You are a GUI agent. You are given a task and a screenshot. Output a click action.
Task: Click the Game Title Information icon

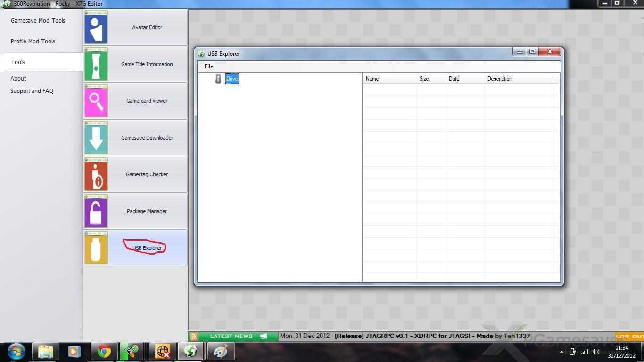coord(96,65)
